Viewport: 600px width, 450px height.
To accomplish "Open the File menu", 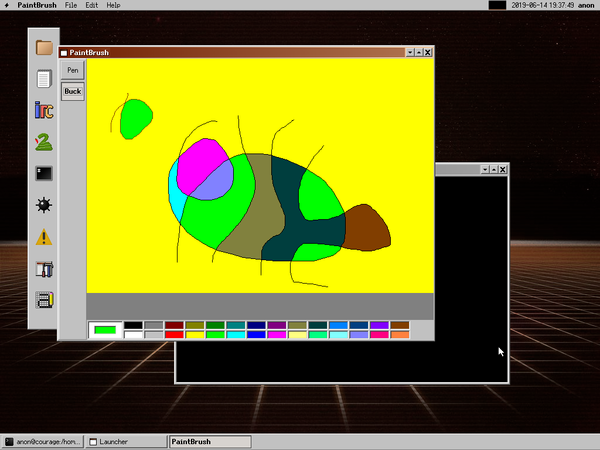I will 71,5.
